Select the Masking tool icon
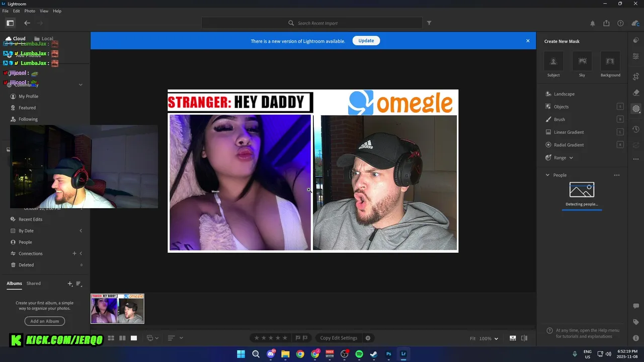 (636, 109)
